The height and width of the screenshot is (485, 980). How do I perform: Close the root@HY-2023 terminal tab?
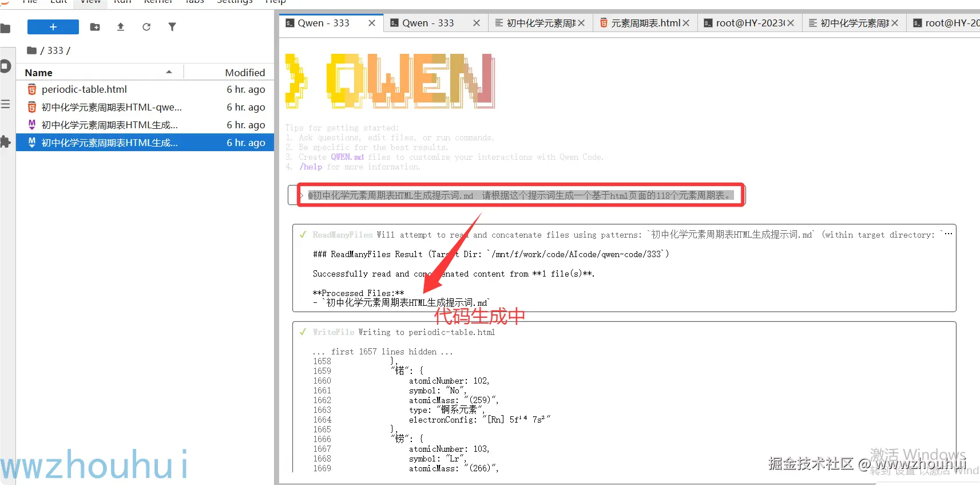point(791,23)
